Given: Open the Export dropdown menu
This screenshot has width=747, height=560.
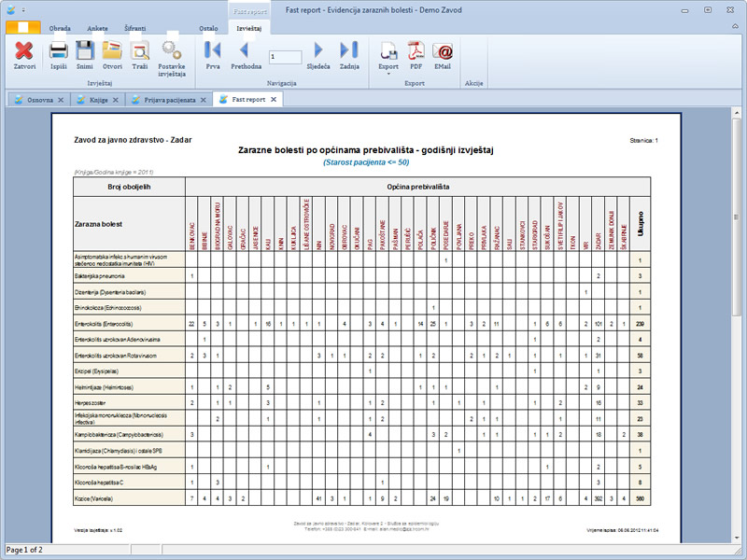Looking at the screenshot, I should pos(388,58).
